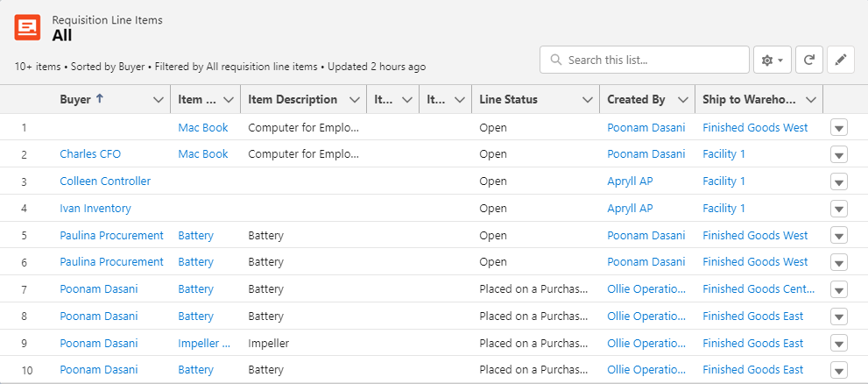Open Created By column dropdown chevron
Image resolution: width=868 pixels, height=384 pixels.
pos(682,100)
